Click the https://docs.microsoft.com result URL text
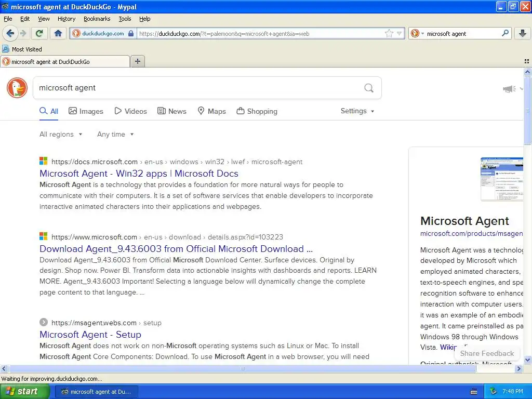 [x=95, y=162]
